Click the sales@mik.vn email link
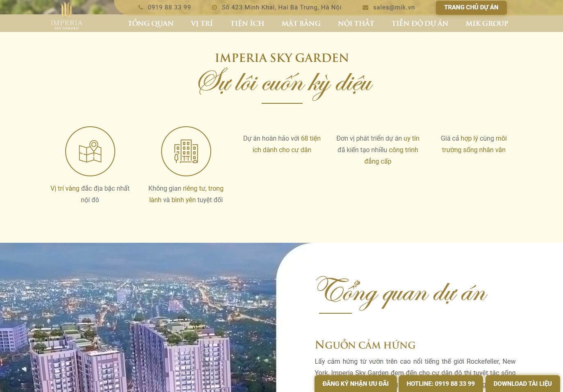The height and width of the screenshot is (392, 563). click(x=394, y=7)
